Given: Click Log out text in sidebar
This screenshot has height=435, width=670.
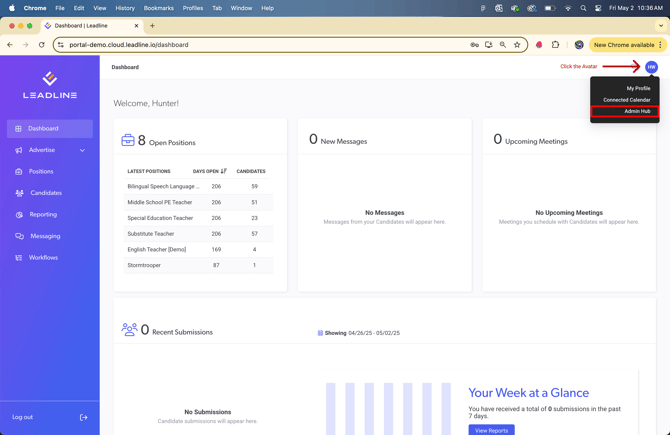Looking at the screenshot, I should click(x=22, y=417).
